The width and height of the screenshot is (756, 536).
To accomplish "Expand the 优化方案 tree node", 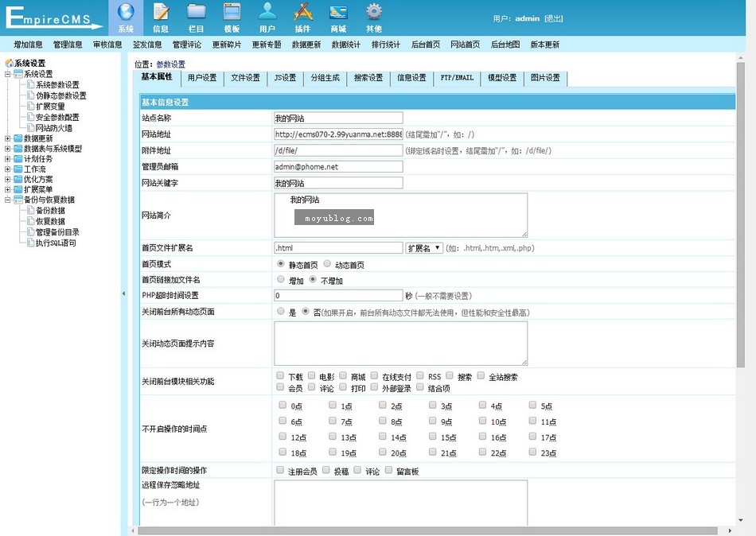I will 8,179.
